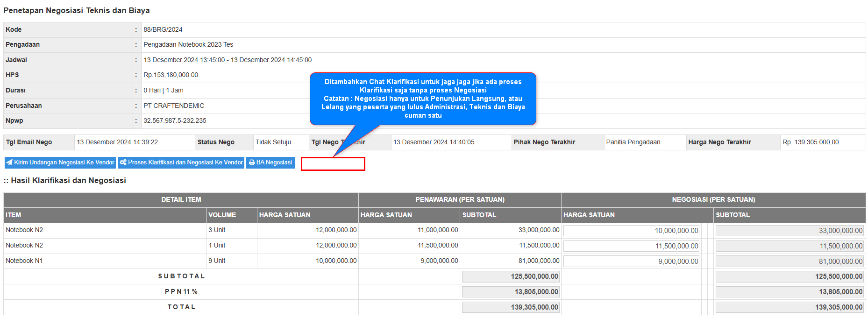Image resolution: width=868 pixels, height=318 pixels.
Task: Click the Notebook N1 negotiation subtotal 81,000,000.00
Action: click(789, 261)
